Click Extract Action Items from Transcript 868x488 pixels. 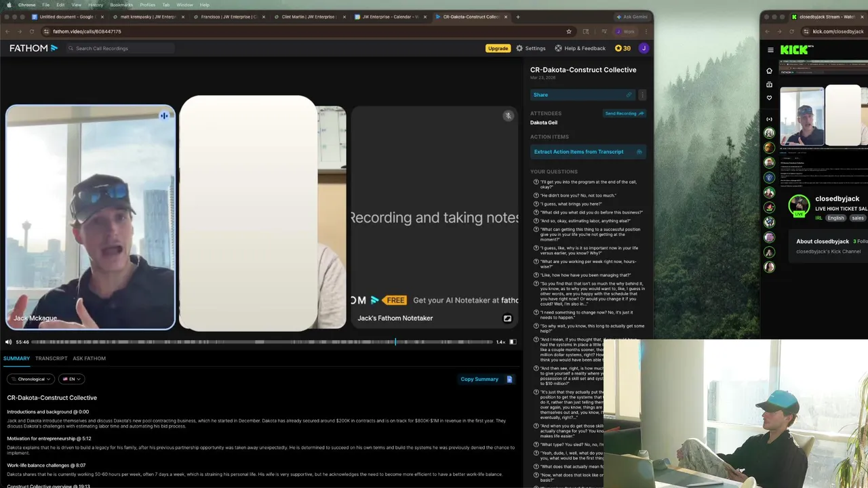pyautogui.click(x=588, y=152)
